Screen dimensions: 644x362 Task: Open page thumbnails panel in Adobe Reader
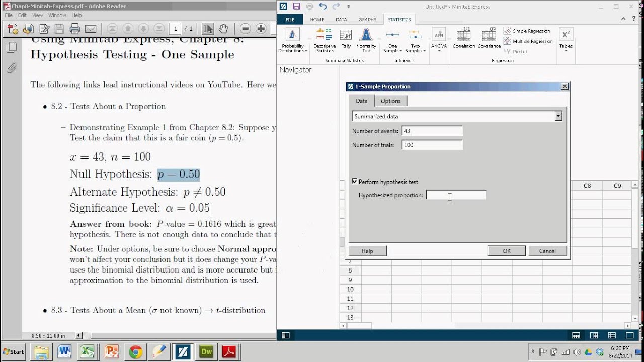(11, 48)
